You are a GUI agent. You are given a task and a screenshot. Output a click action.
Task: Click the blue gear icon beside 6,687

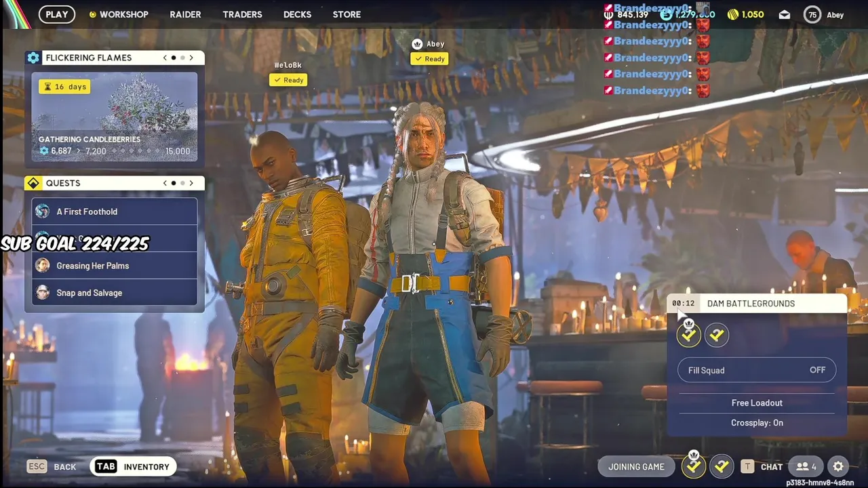pos(44,151)
